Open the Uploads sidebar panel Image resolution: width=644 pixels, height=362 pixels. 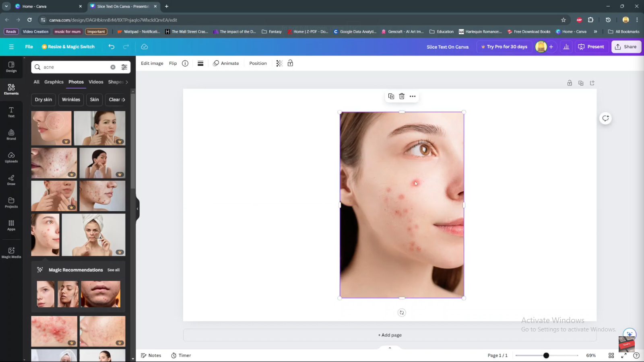11,157
